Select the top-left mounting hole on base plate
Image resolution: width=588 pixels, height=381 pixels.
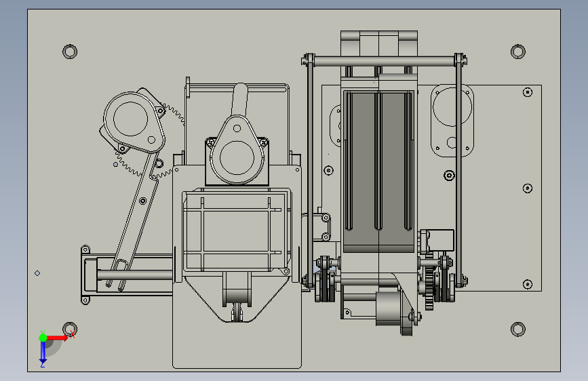(x=70, y=52)
